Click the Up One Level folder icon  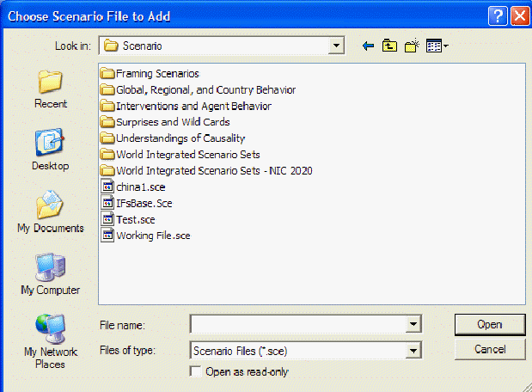coord(390,46)
